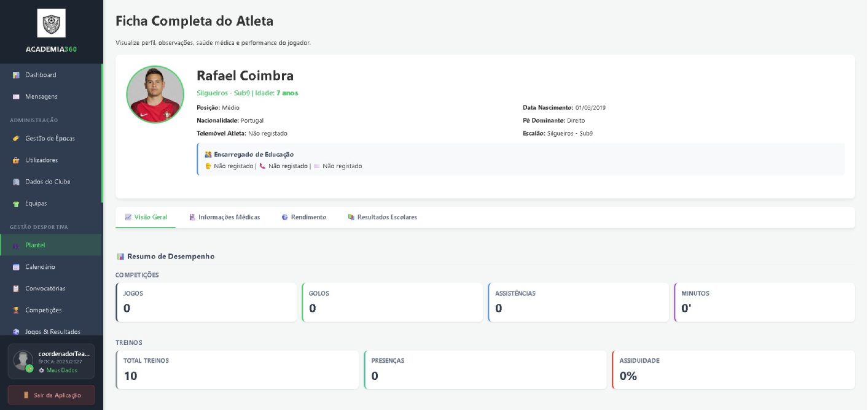Click the Minutos stat card

click(x=765, y=302)
